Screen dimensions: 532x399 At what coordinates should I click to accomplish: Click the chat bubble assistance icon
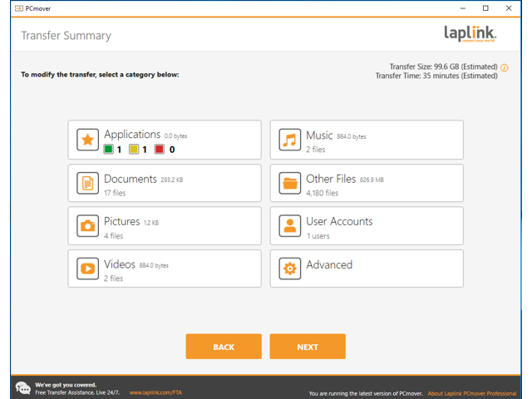click(x=23, y=388)
